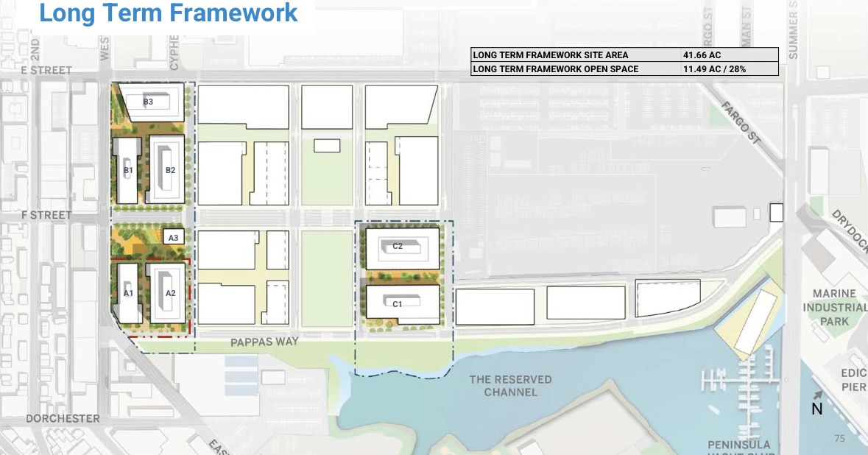Select the B2 building label
The height and width of the screenshot is (455, 868).
(170, 171)
